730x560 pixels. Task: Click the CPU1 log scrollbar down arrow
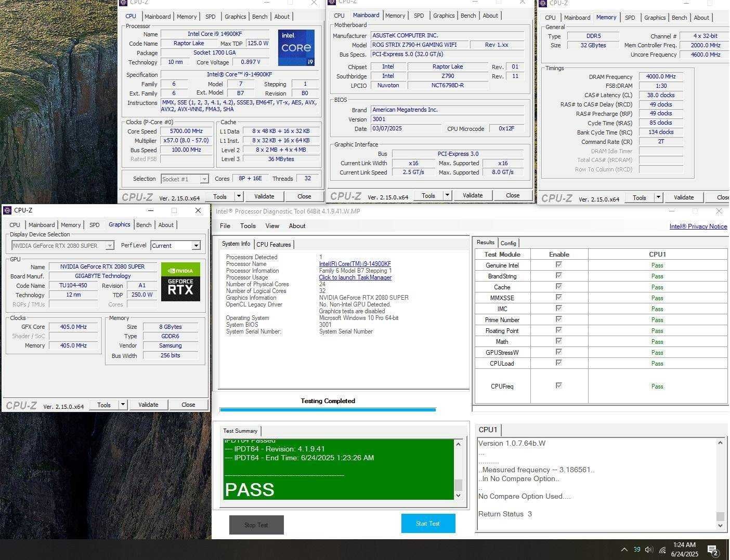720,526
